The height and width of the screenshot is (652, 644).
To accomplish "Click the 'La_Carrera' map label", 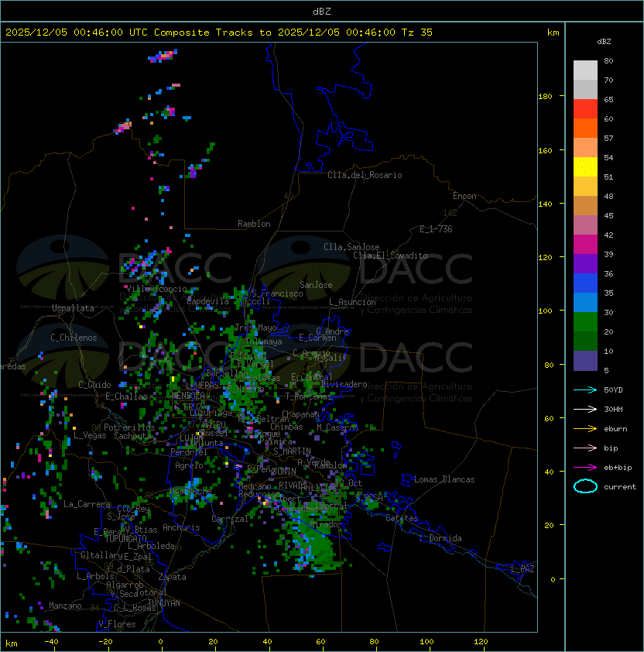I will [87, 504].
